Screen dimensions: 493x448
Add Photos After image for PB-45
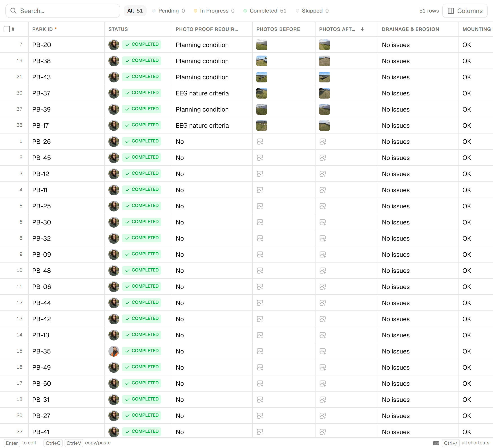(x=323, y=158)
